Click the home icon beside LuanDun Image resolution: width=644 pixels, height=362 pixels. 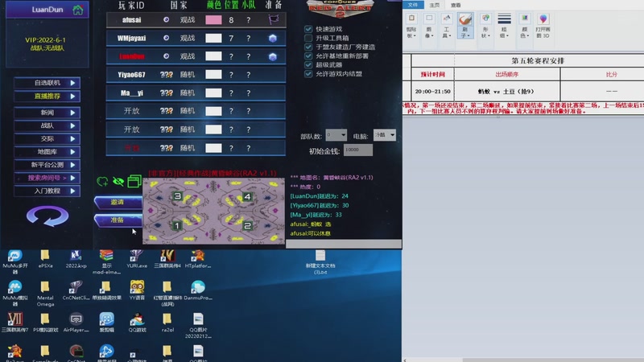[77, 10]
